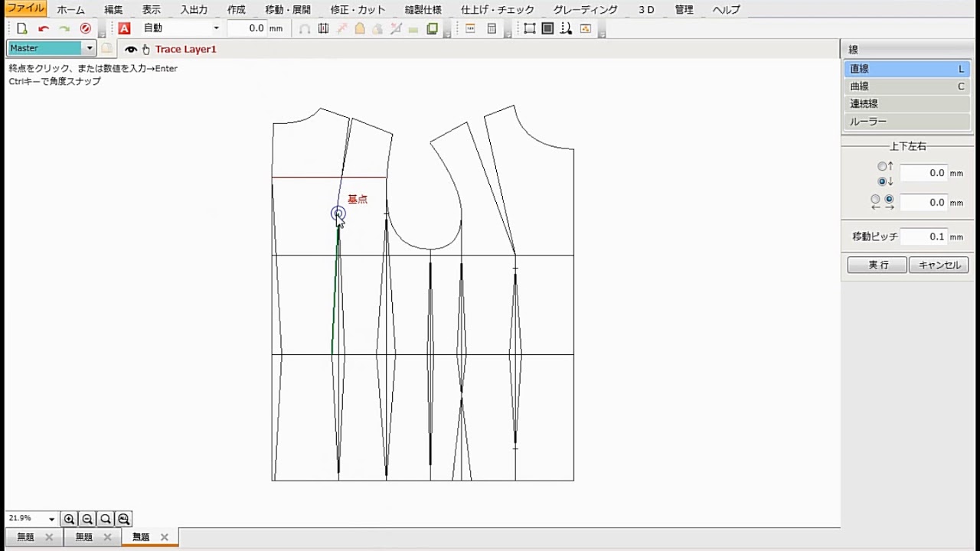Screen dimensions: 980x551
Task: Open the ホーム tab
Action: click(x=71, y=10)
